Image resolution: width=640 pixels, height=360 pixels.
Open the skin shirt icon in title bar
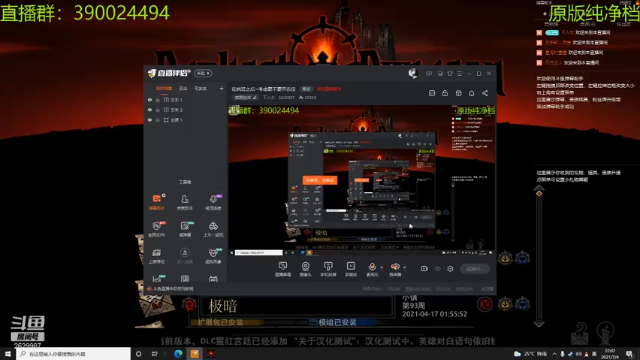click(x=450, y=73)
